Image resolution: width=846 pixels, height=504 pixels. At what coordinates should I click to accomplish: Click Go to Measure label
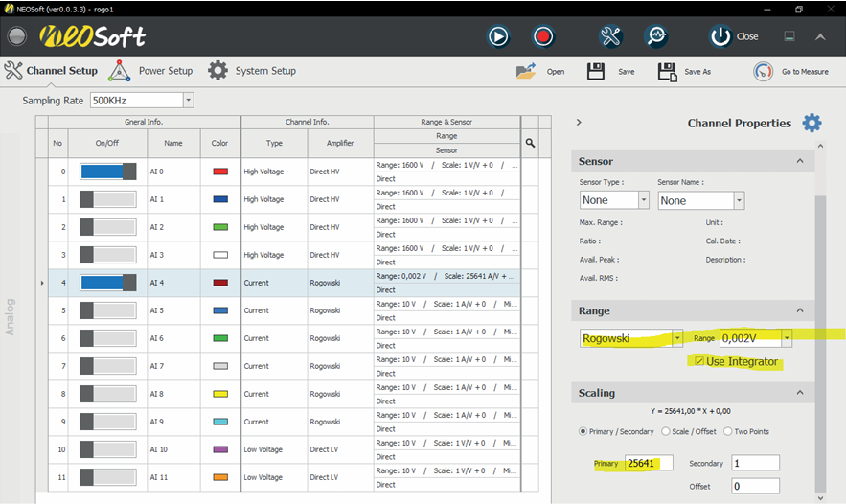(x=805, y=72)
